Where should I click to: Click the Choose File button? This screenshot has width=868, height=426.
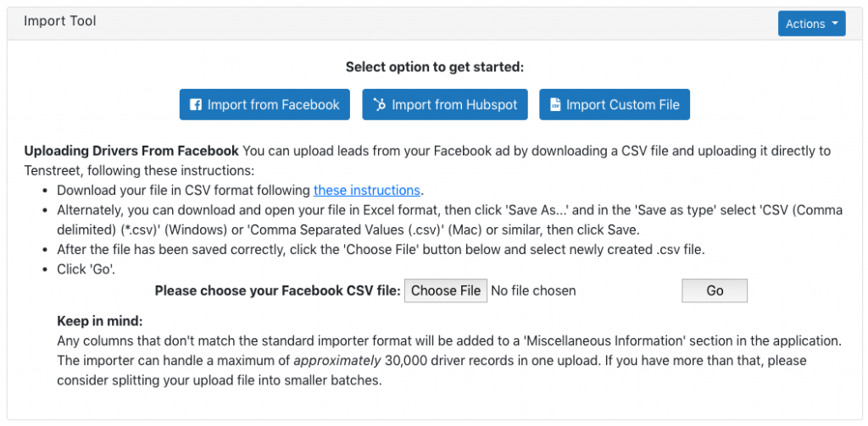click(x=446, y=290)
